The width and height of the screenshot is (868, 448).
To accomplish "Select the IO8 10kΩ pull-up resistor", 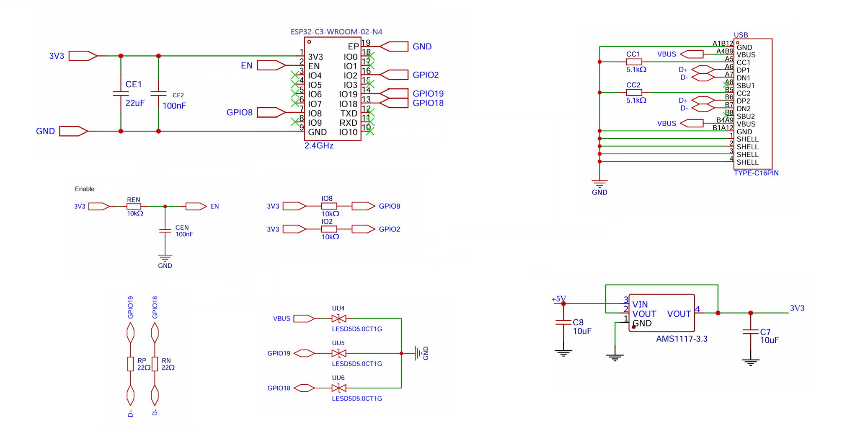I will 329,206.
